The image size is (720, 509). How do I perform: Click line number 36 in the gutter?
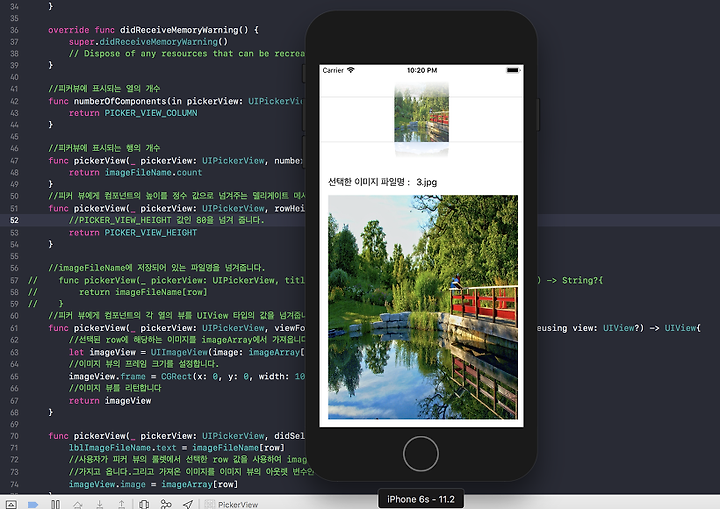(x=15, y=30)
